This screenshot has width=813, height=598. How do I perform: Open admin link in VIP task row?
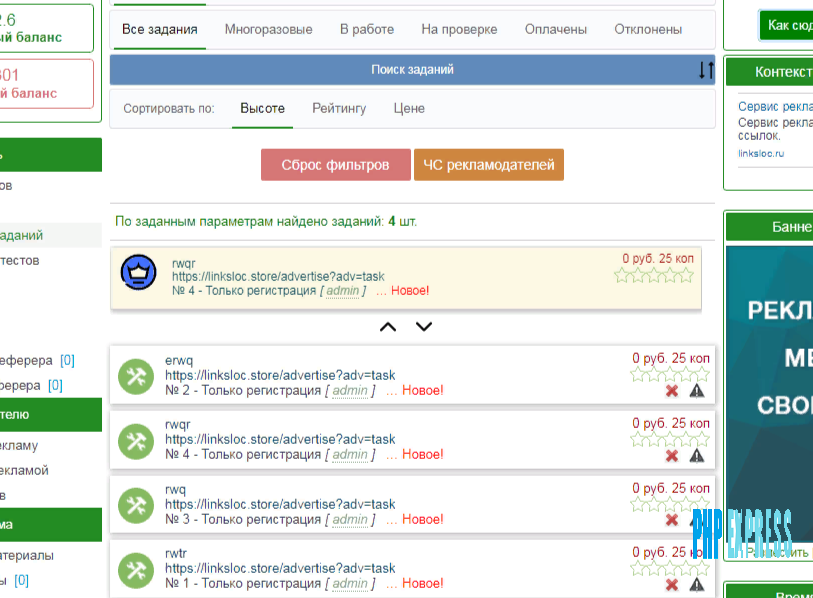click(343, 290)
